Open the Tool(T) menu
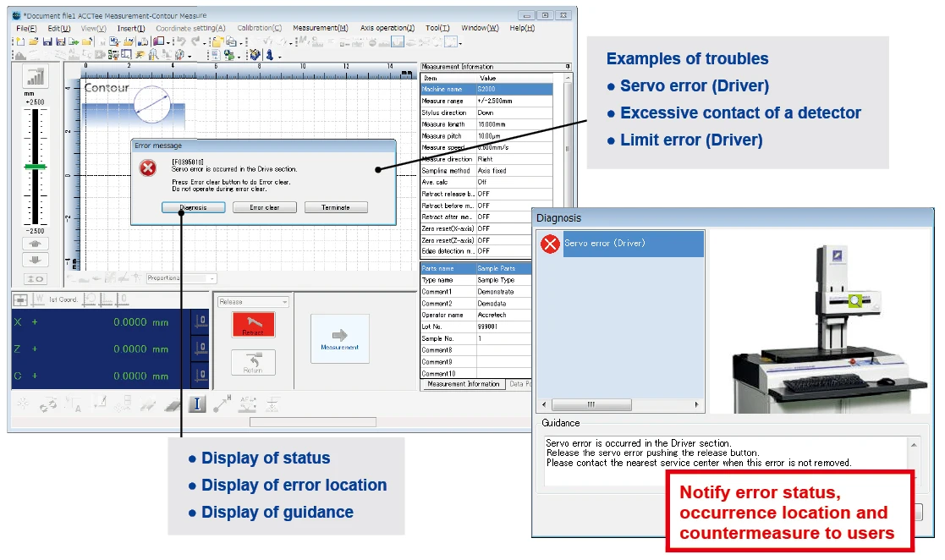This screenshot has width=945, height=560. tap(437, 28)
